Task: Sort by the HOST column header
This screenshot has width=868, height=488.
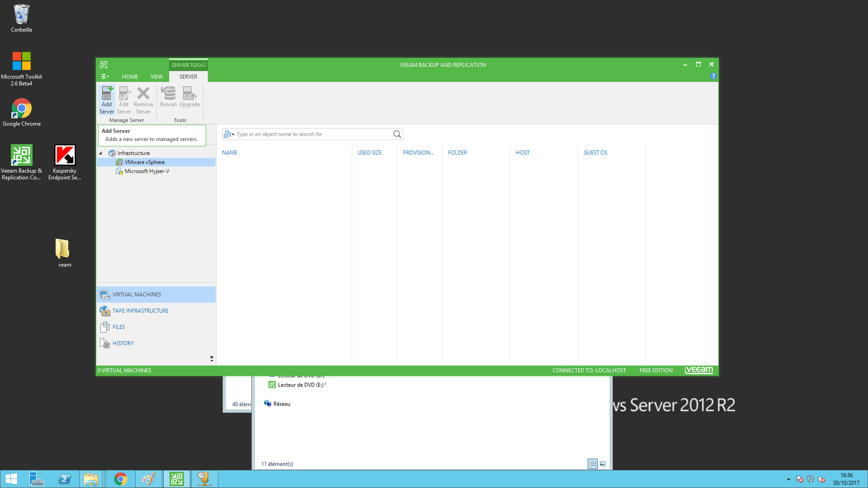Action: coord(523,153)
